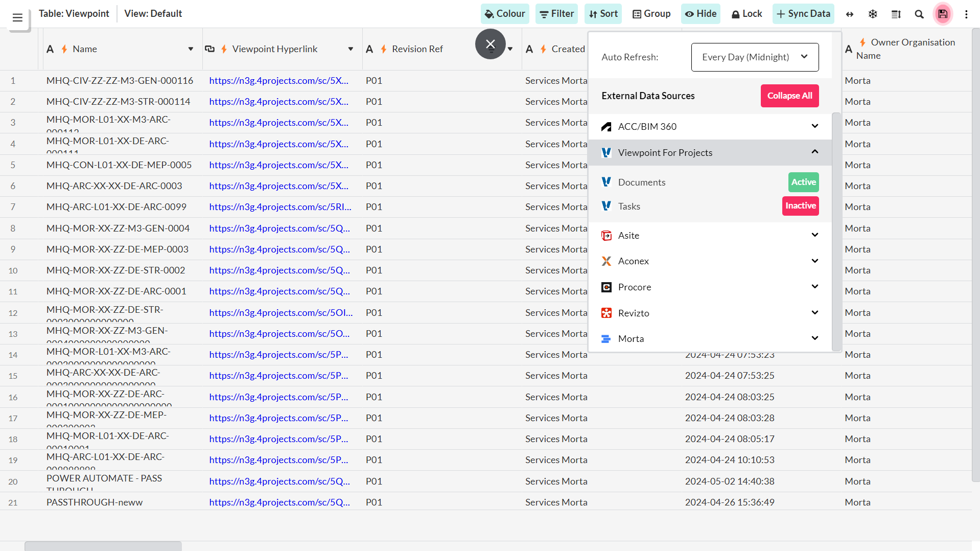Toggle the Hide columns option
This screenshot has width=980, height=551.
click(701, 14)
